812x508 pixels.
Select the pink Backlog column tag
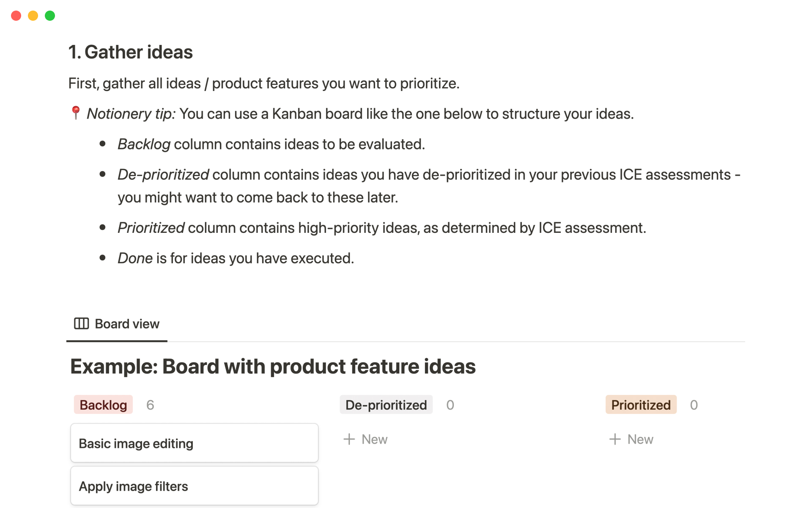(x=103, y=405)
